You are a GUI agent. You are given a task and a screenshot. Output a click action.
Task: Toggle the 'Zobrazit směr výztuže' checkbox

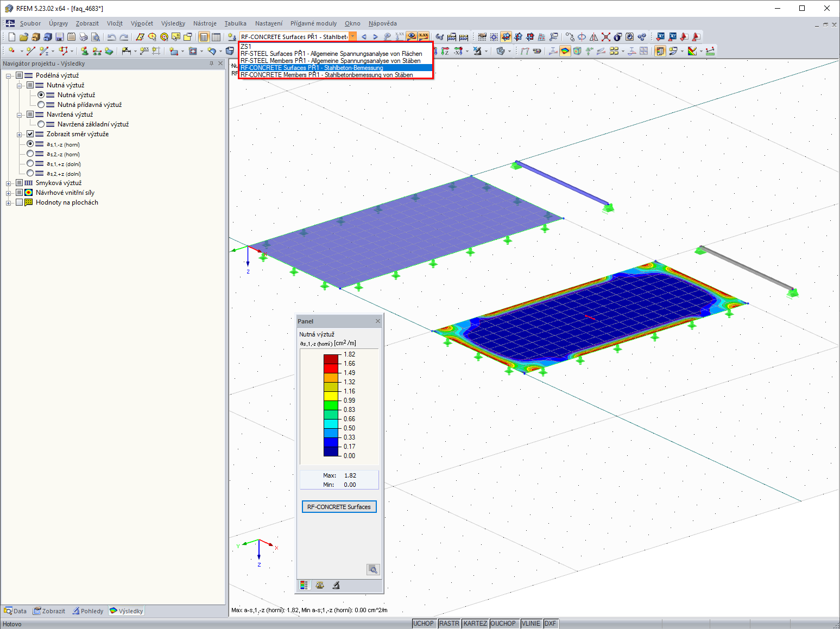coord(30,134)
